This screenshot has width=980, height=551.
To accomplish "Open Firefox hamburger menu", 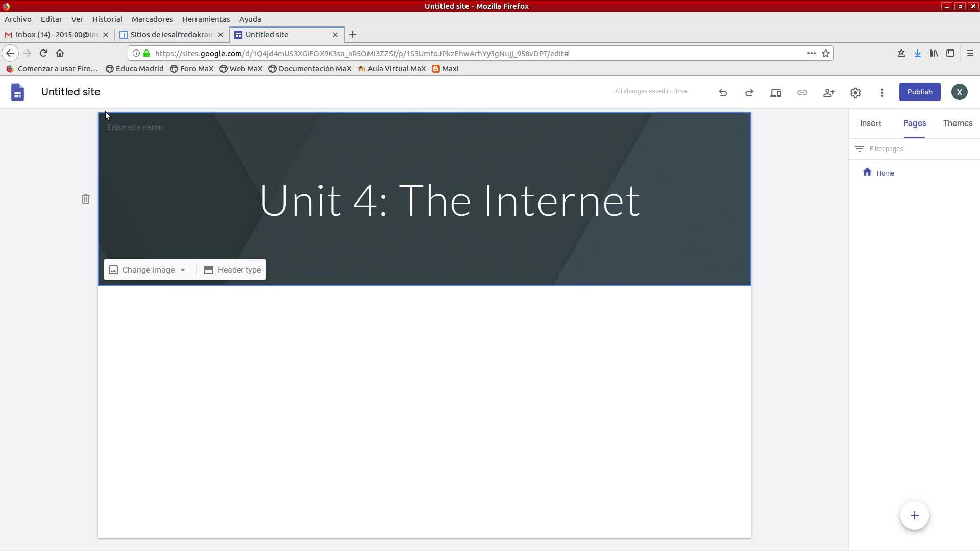I will point(970,53).
